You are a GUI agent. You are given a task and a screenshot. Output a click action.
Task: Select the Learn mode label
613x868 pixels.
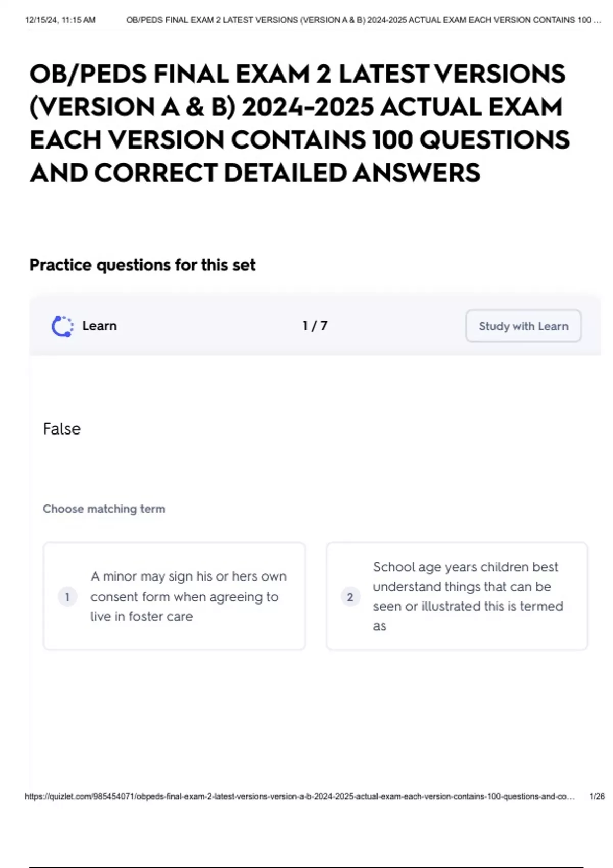[x=100, y=326]
